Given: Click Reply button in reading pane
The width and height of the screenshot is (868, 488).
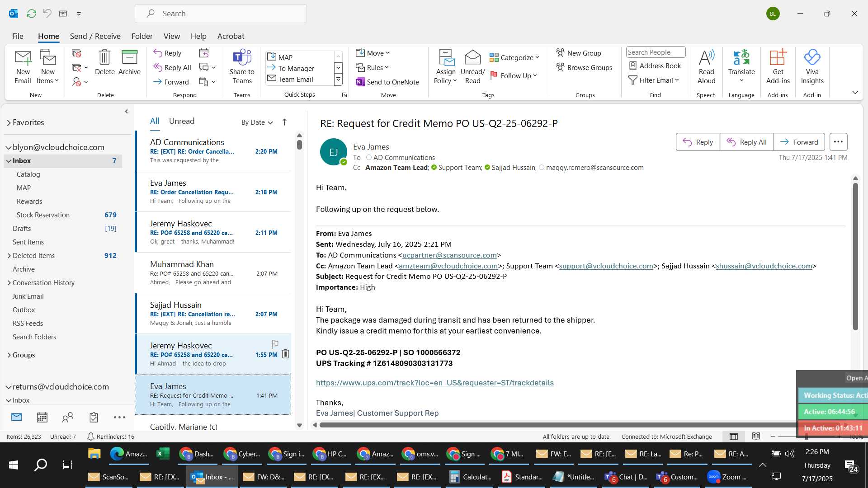Looking at the screenshot, I should click(698, 142).
